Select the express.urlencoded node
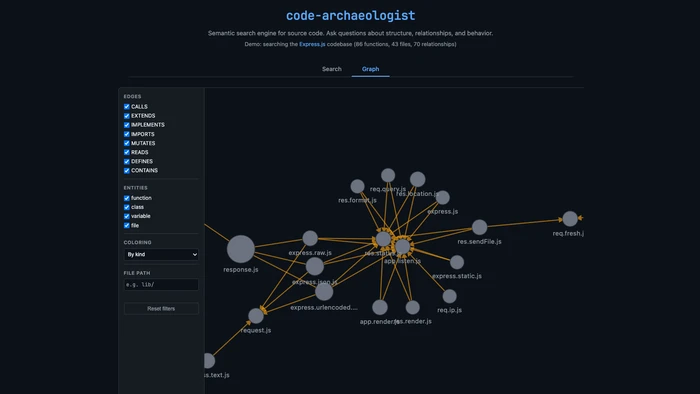 click(x=324, y=292)
